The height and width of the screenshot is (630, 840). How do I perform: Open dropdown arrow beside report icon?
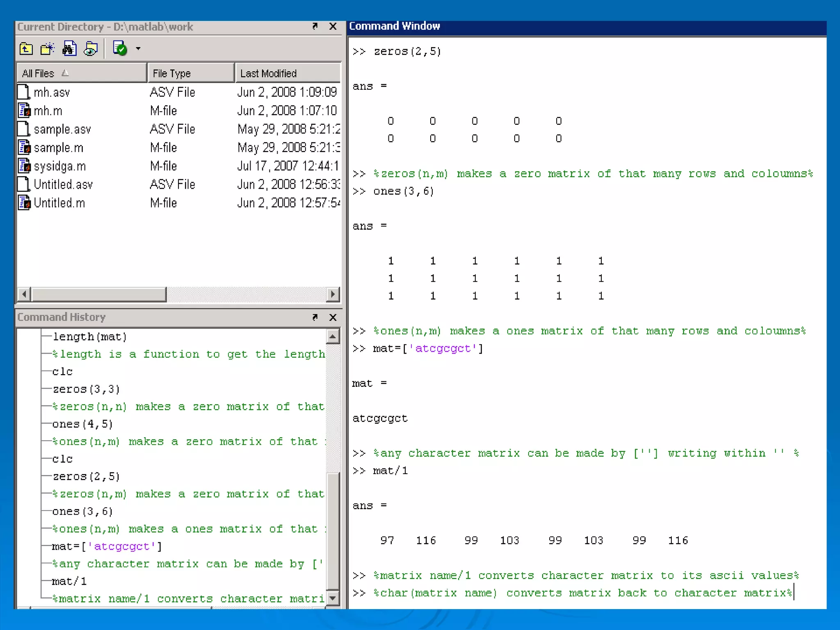[x=138, y=49]
